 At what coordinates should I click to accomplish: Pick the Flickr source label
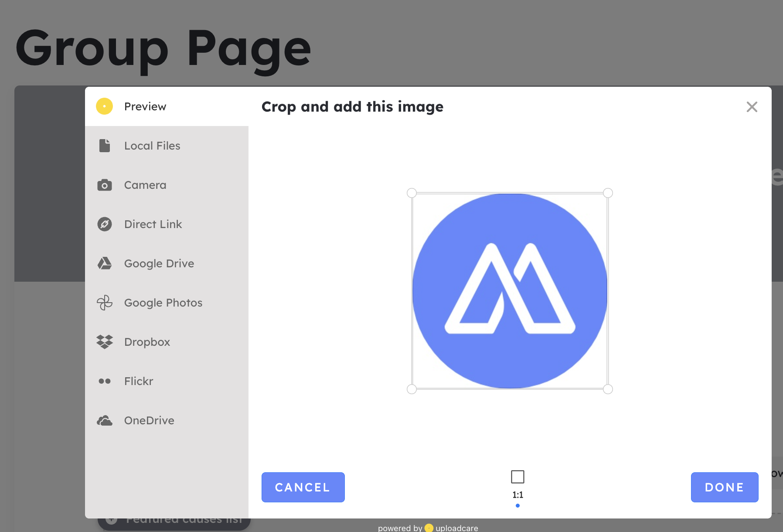139,381
